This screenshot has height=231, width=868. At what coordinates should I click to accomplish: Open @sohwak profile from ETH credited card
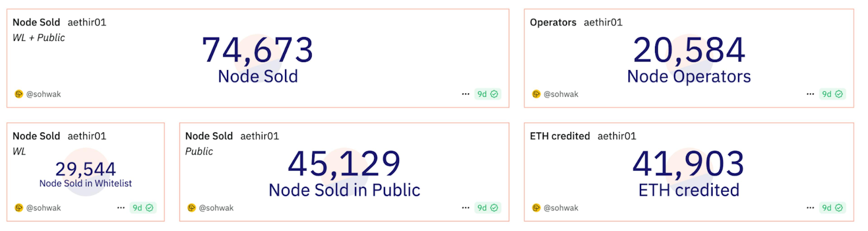pyautogui.click(x=561, y=208)
